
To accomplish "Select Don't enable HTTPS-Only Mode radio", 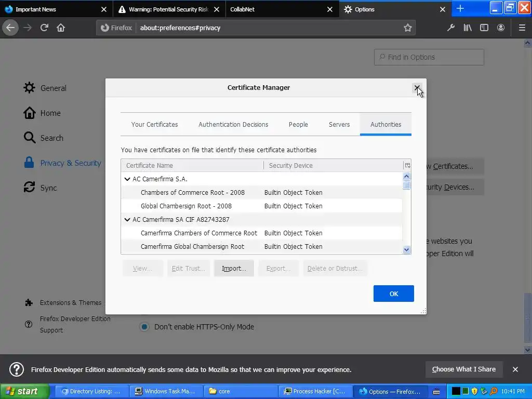I will click(x=144, y=327).
